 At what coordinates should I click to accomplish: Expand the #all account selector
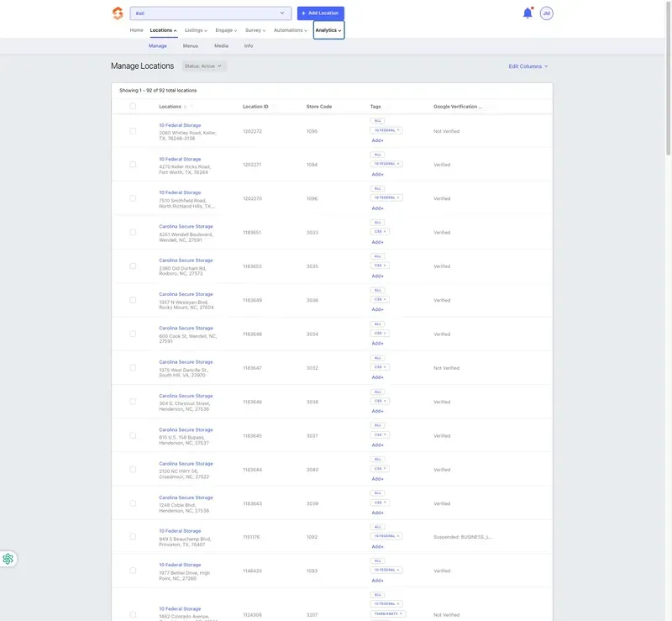point(211,13)
